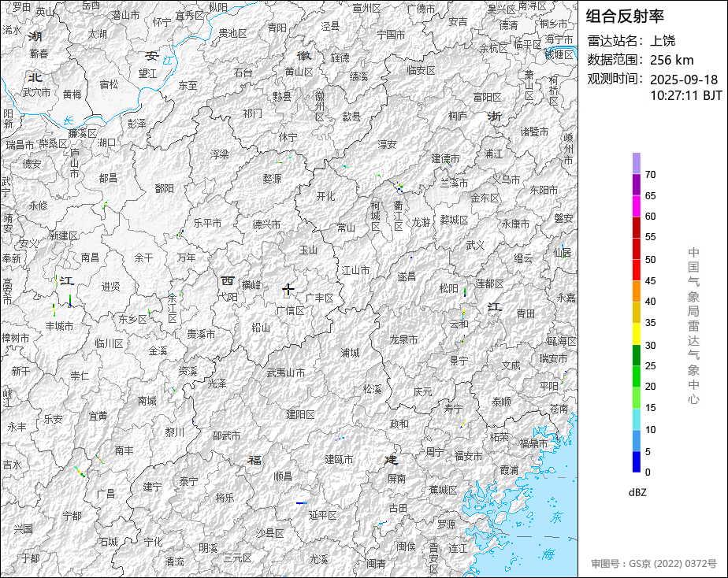Click the 中国气象局雷达气象中心 vertical watermark
728x578 pixels.
(x=693, y=326)
